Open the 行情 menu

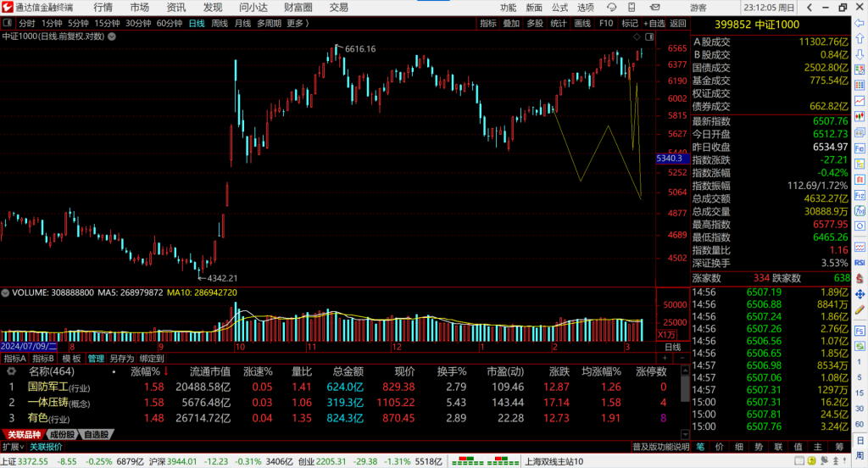pos(103,8)
